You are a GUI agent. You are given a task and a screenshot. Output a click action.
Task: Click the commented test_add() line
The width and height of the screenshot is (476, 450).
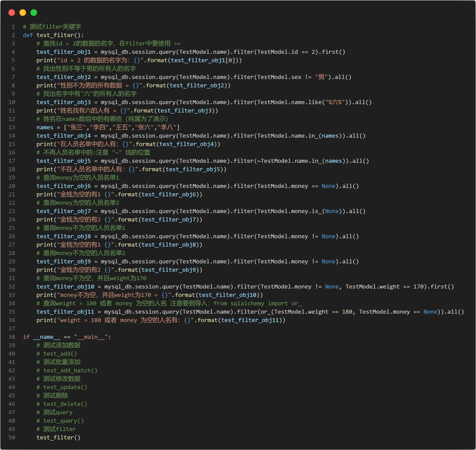57,354
